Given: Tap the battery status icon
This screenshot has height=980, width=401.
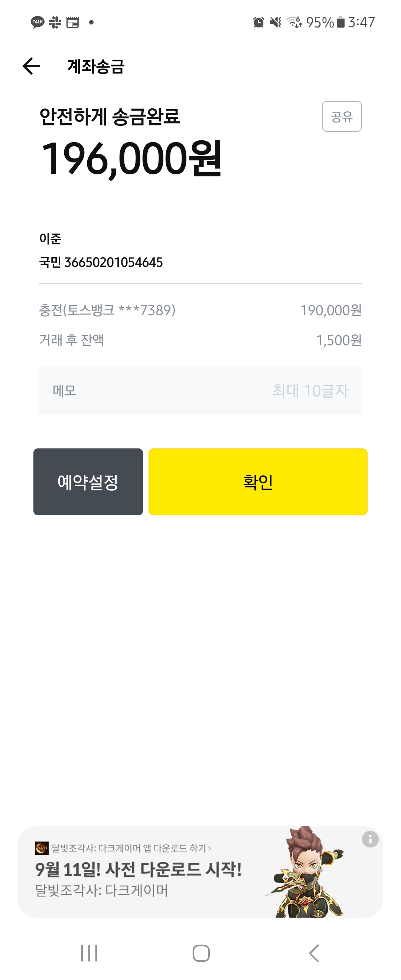Looking at the screenshot, I should (x=340, y=22).
